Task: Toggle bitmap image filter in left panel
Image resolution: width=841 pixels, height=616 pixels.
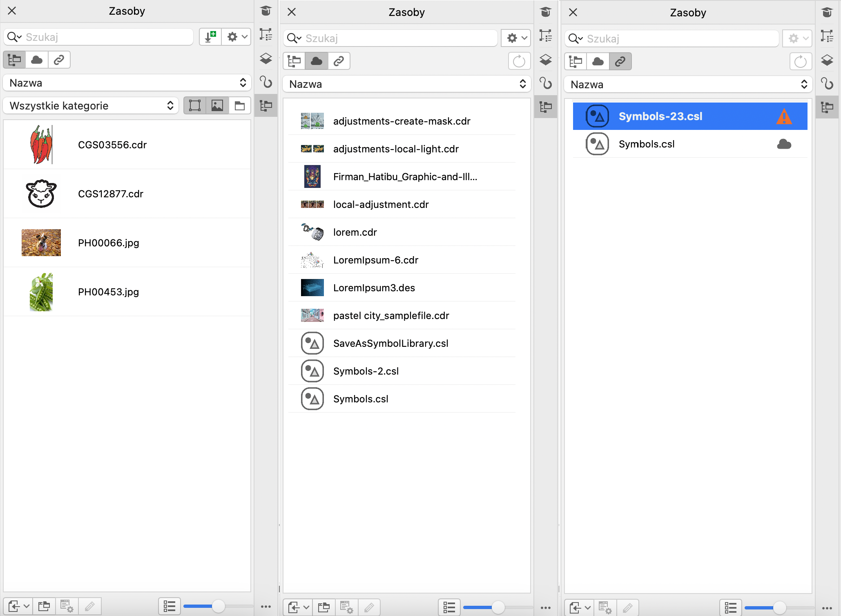Action: click(x=217, y=106)
